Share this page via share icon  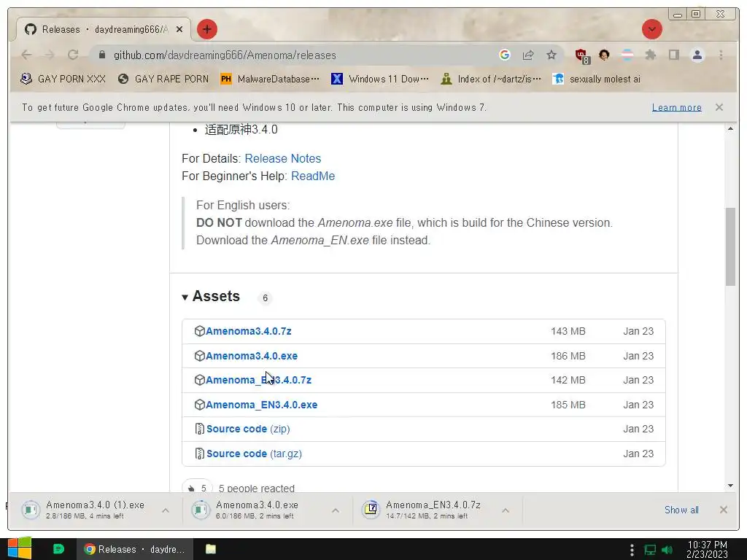[528, 55]
